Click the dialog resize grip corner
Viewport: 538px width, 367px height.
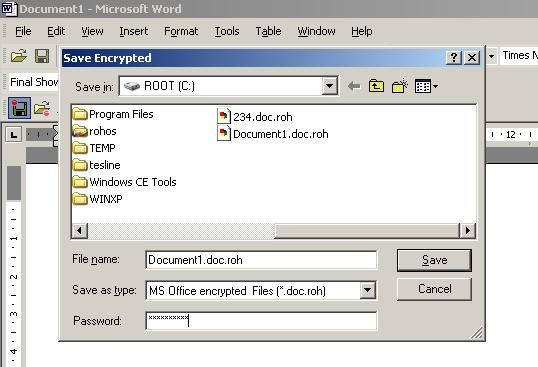coord(477,332)
